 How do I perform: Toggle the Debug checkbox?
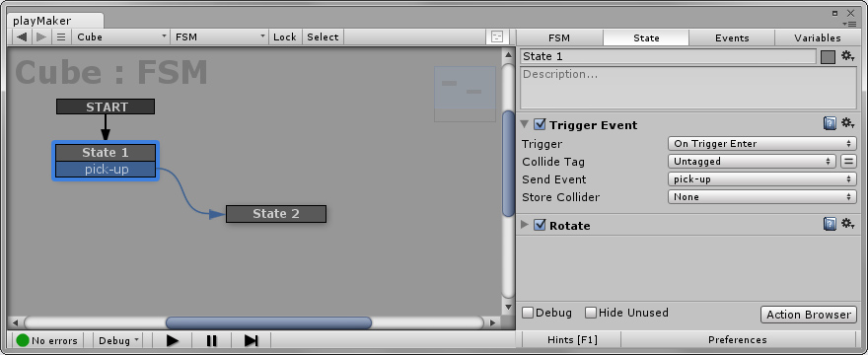tap(528, 313)
